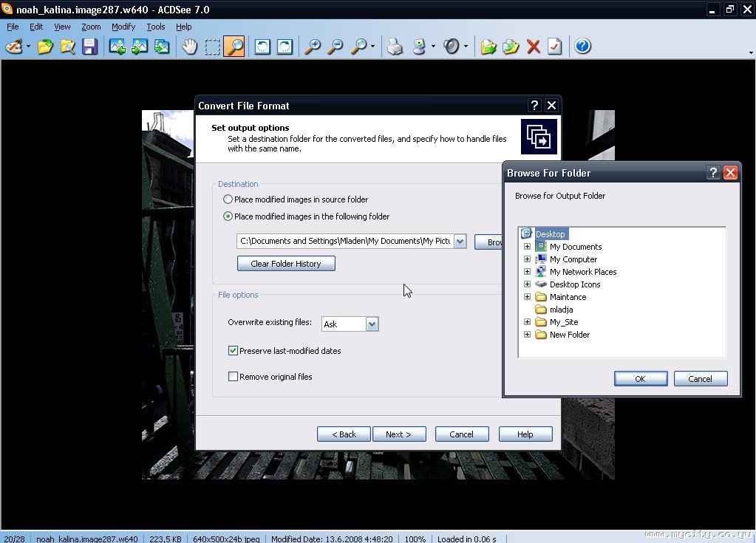Select the rectangular Selection tool

point(211,47)
